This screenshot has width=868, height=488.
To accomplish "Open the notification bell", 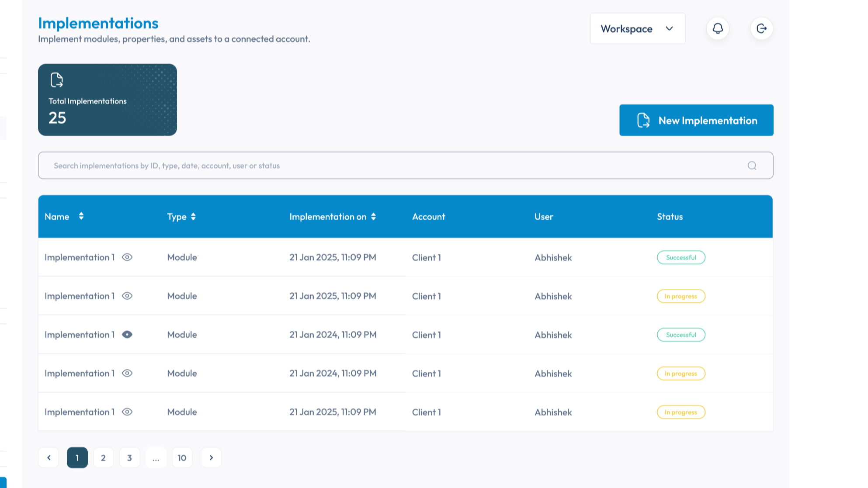I will coord(717,28).
